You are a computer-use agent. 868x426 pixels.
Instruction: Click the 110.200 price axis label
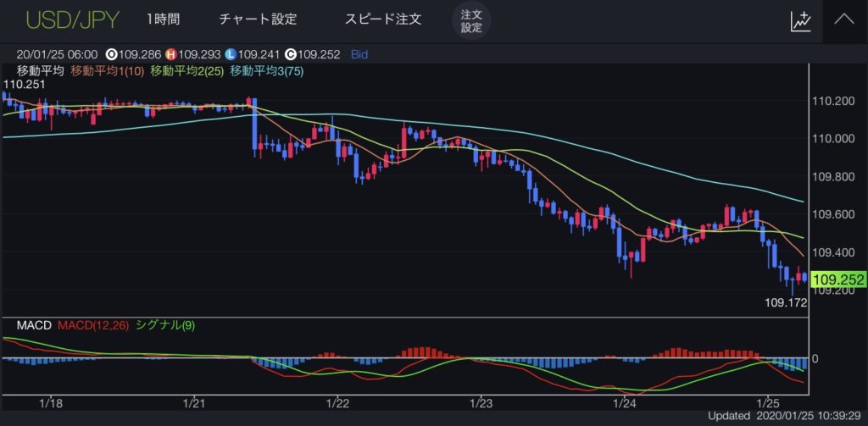coord(832,102)
